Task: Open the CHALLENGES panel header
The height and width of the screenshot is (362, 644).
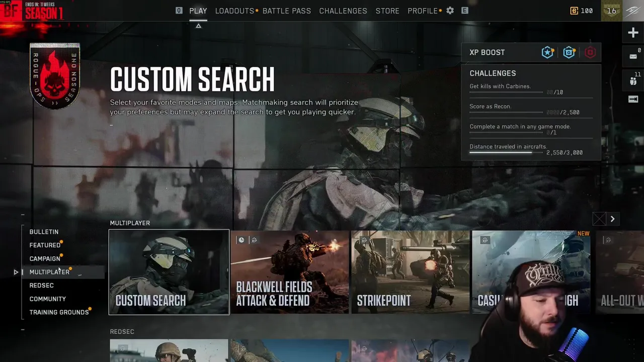Action: [493, 73]
